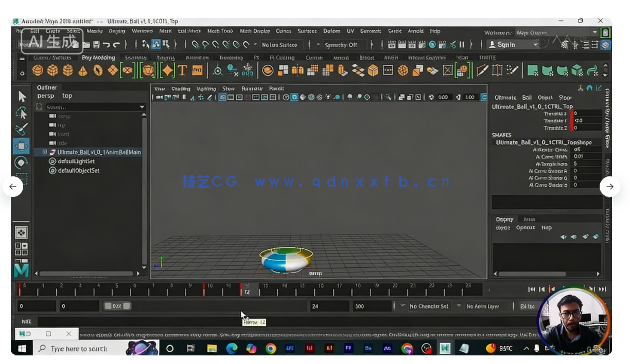The width and height of the screenshot is (630, 364).
Task: Click the pencil edit icon on shelf
Action: pos(482,70)
